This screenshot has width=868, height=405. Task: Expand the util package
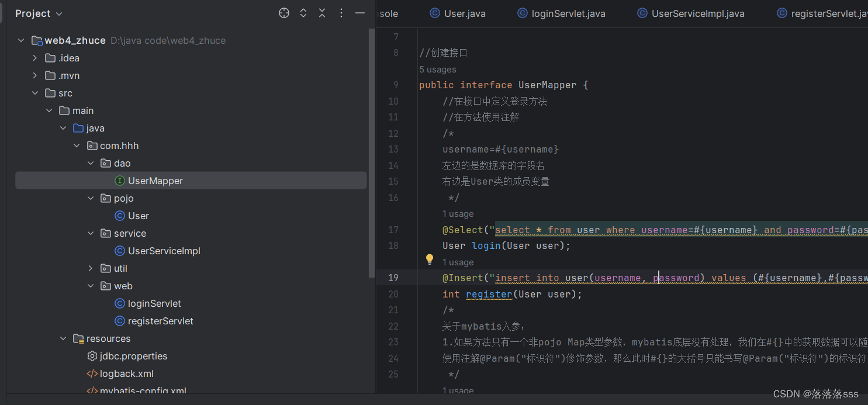(x=91, y=268)
